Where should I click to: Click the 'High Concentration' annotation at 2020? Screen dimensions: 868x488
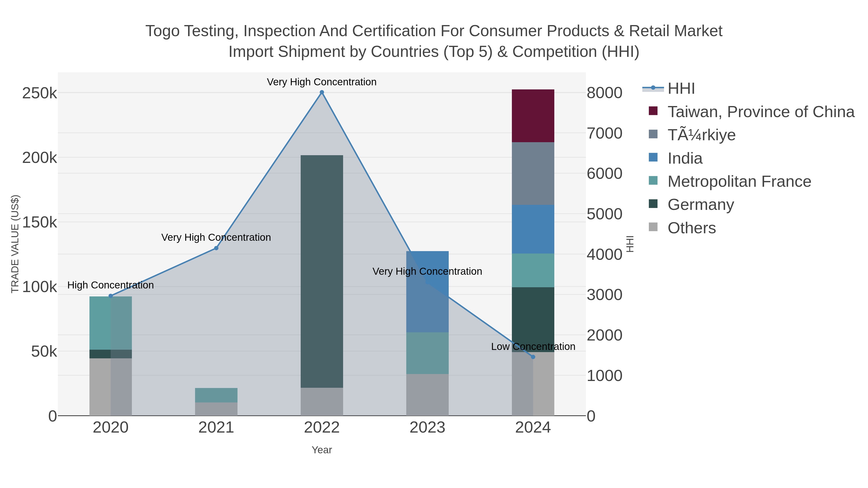[110, 285]
